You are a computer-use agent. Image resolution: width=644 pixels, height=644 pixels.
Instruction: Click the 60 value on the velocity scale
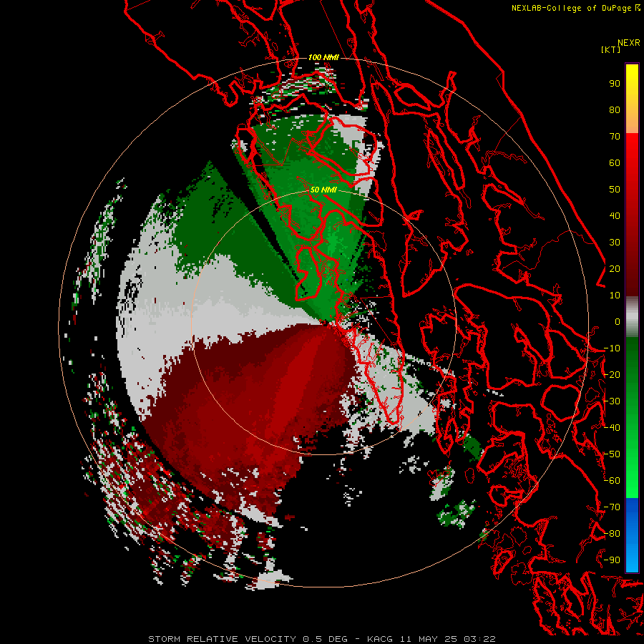(x=615, y=163)
